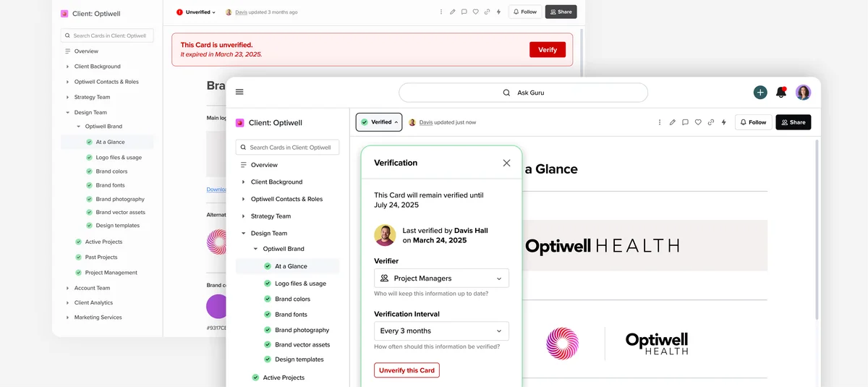Screen dimensions: 868x387
Task: Click the Follow button in back window
Action: point(524,12)
